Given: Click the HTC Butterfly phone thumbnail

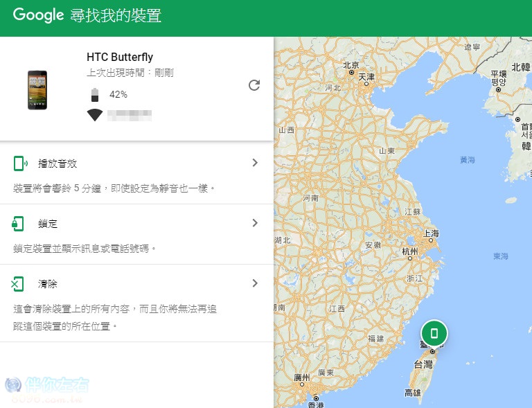Looking at the screenshot, I should (x=37, y=90).
